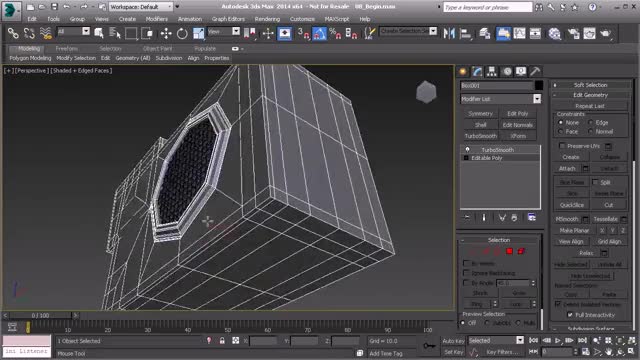Toggle the Angle Snap icon

[x=319, y=33]
